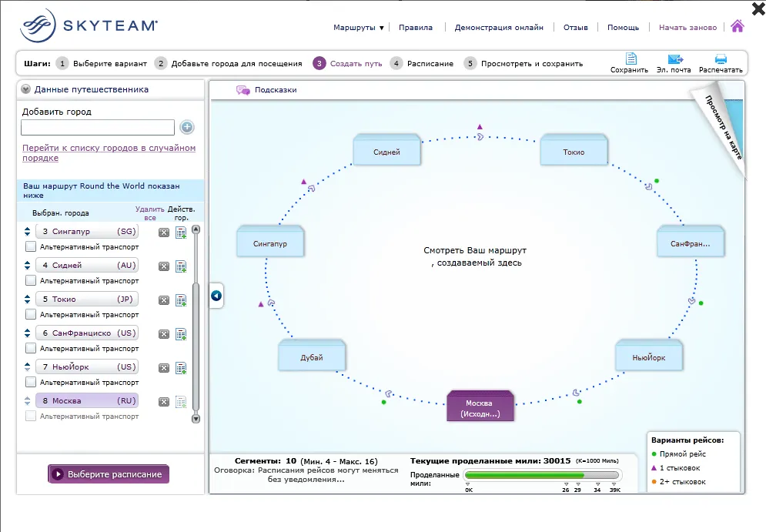Delete НьюЙорк using its X icon
Viewport: 766px width, 532px height.
pyautogui.click(x=164, y=368)
